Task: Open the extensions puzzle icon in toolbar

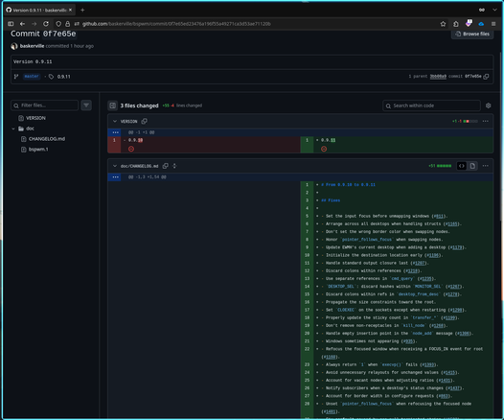Action: tap(456, 24)
